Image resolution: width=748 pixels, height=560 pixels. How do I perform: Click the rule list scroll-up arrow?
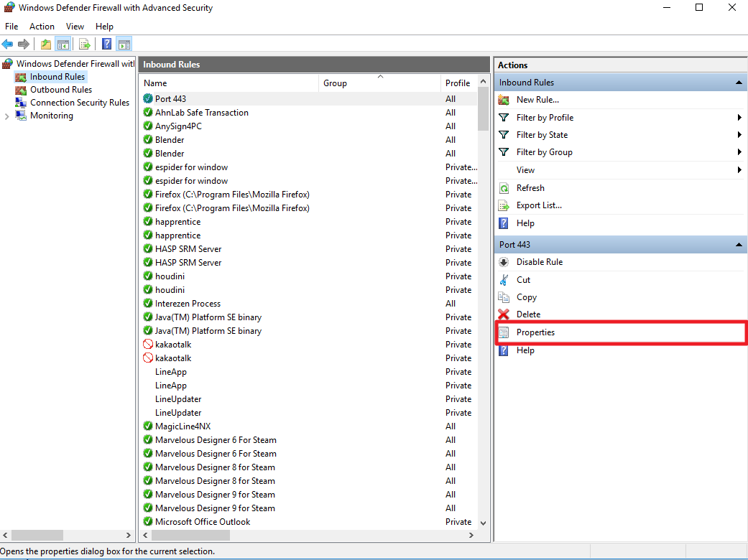tap(484, 82)
